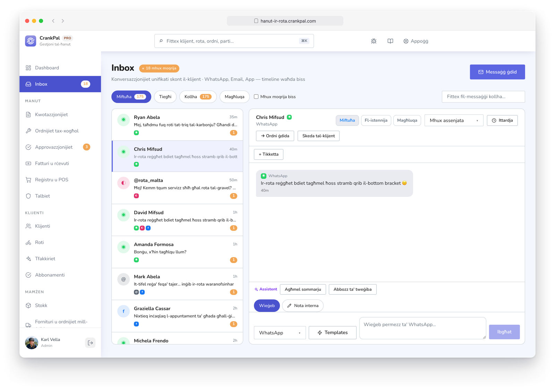Create a new message with Messaġġ ġdid
Screen dimensions: 555x392
497,72
